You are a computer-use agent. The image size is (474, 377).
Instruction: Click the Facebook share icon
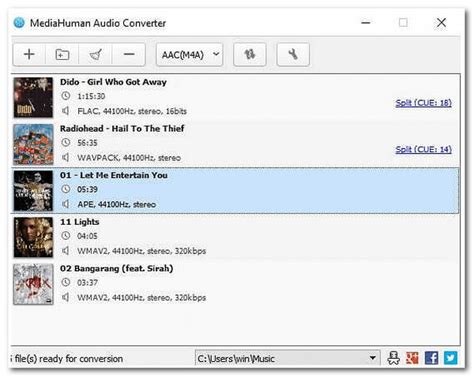[x=431, y=358]
